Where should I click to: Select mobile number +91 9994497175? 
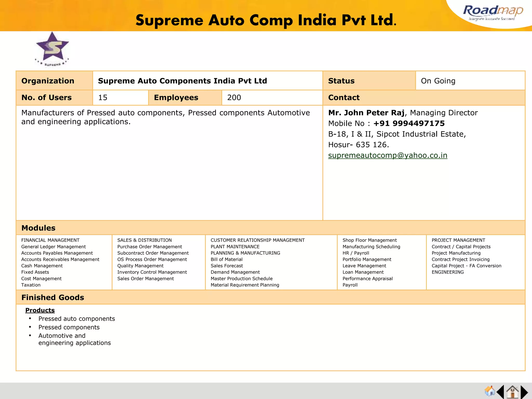coord(409,123)
